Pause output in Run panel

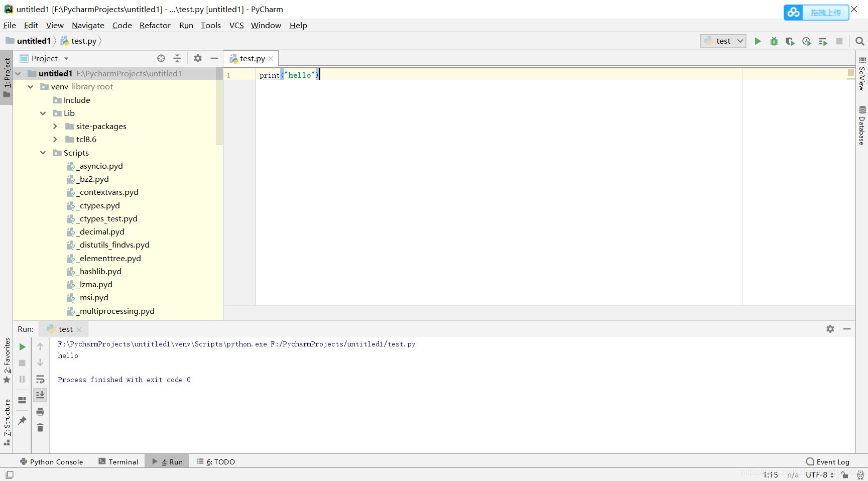[x=22, y=379]
